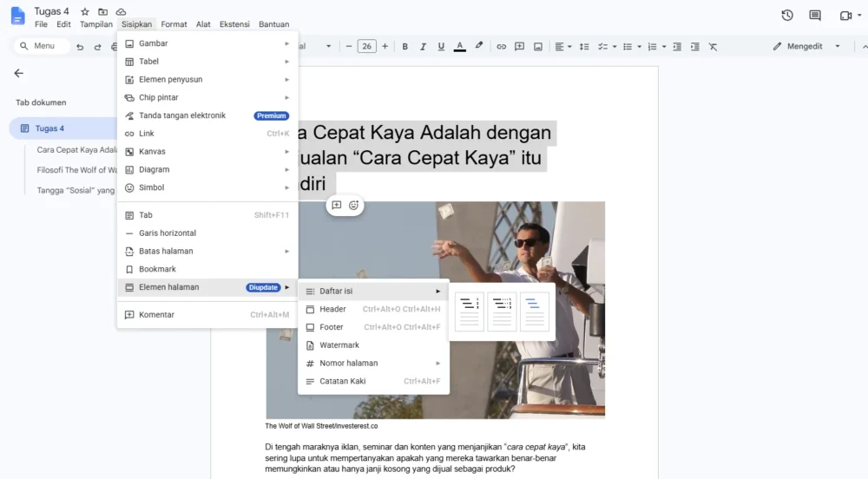The image size is (868, 479).
Task: Insert Catatan Kaki footnote
Action: [x=373, y=381]
